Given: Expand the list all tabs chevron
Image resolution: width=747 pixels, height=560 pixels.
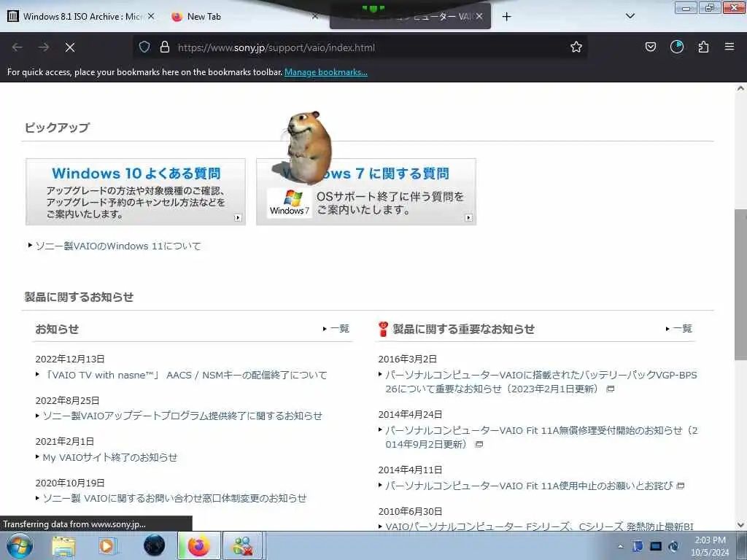Looking at the screenshot, I should (x=630, y=16).
